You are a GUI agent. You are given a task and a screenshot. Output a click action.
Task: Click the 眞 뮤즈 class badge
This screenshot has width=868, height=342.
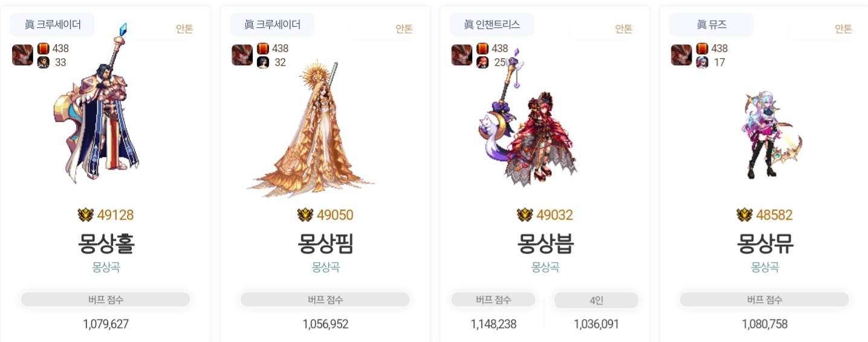pos(711,25)
